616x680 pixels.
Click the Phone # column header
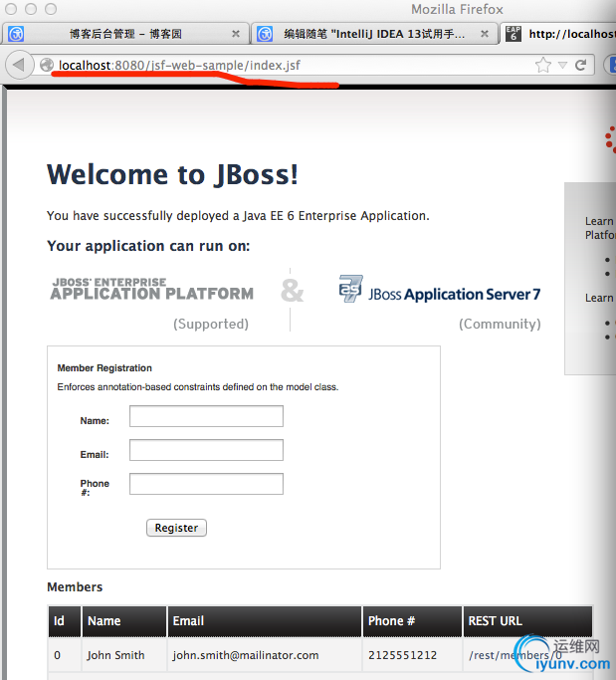point(412,621)
